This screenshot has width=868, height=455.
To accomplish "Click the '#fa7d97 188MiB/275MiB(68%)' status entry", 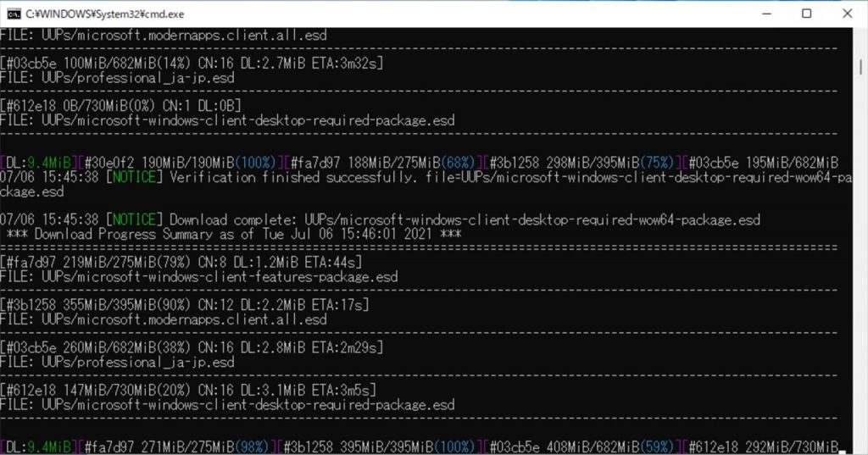I will coord(382,163).
